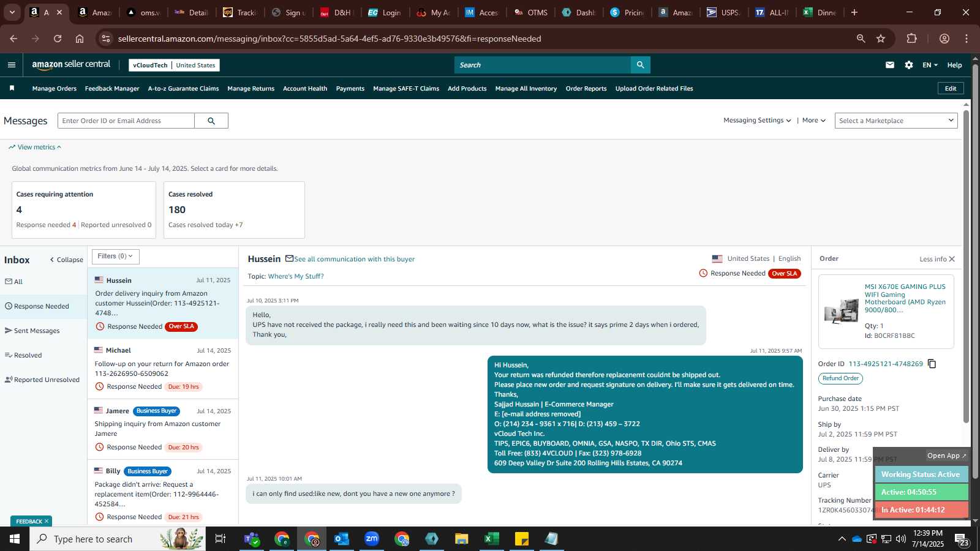Click the Seller Central search field
This screenshot has width=980, height=551.
click(543, 65)
